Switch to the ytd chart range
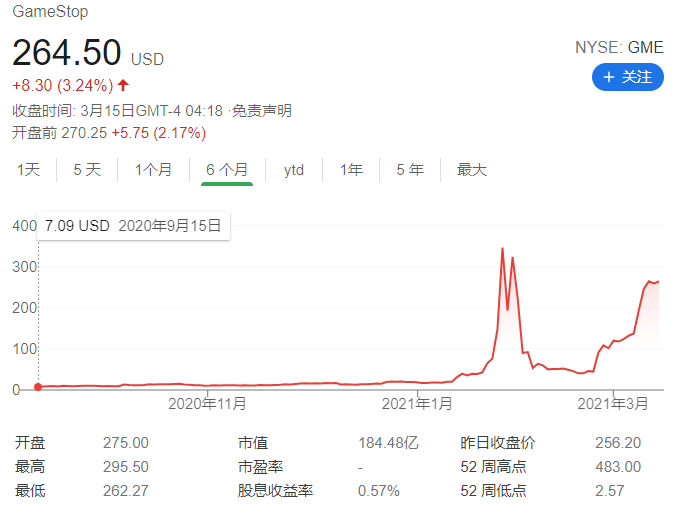The height and width of the screenshot is (529, 679). (x=294, y=170)
